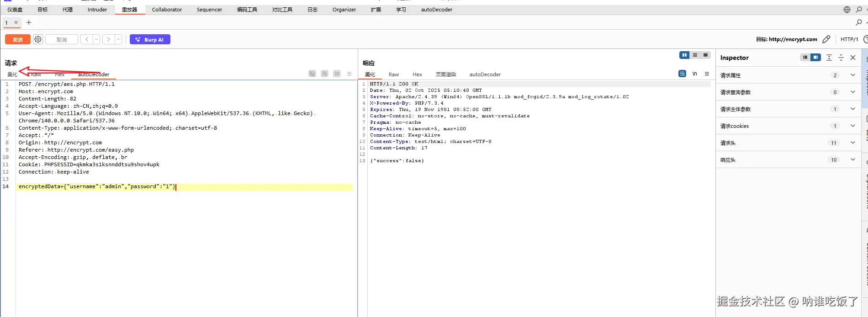Click the 取消 cancel button
This screenshot has height=317, width=868.
tap(62, 39)
